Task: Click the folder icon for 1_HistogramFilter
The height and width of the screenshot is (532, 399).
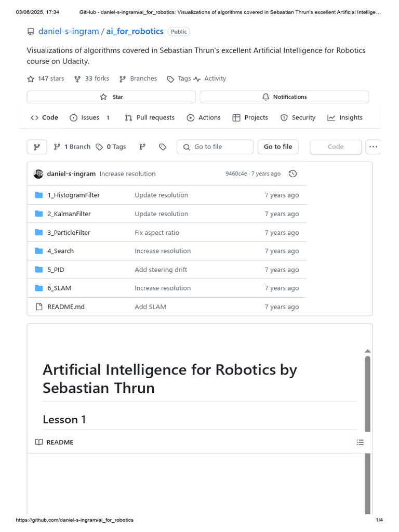Action: coord(39,195)
